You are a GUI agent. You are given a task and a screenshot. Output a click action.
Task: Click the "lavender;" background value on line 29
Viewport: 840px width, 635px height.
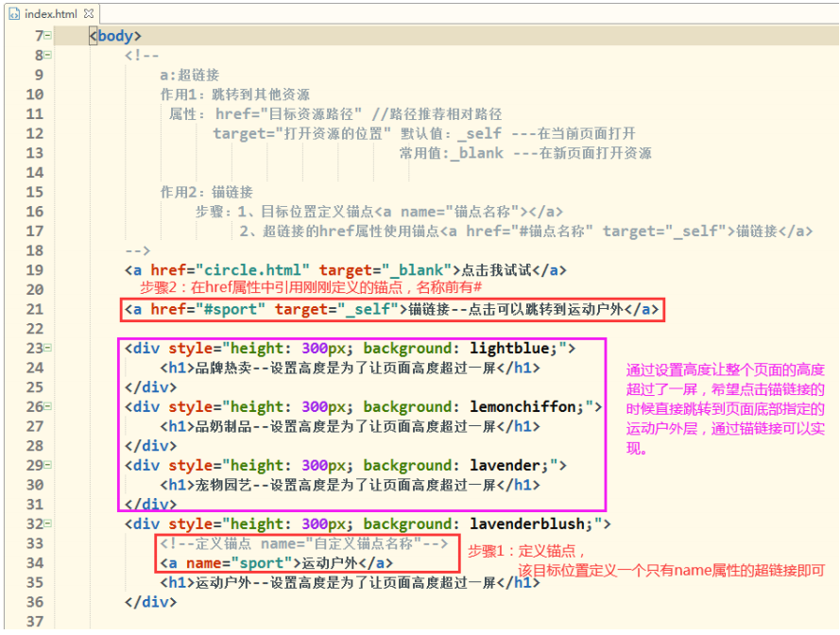509,465
